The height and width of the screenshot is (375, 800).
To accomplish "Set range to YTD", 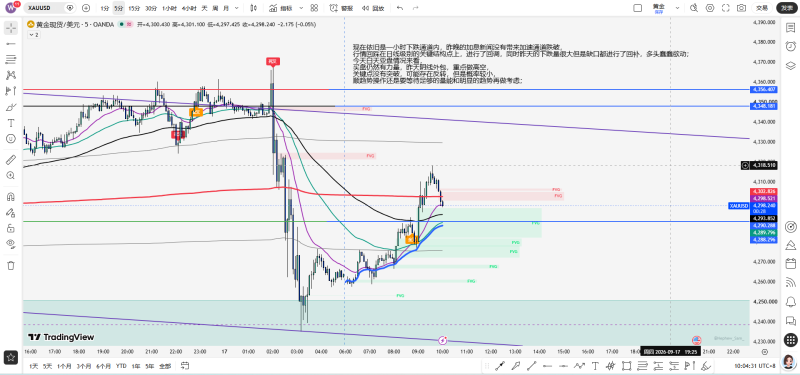I will [121, 366].
